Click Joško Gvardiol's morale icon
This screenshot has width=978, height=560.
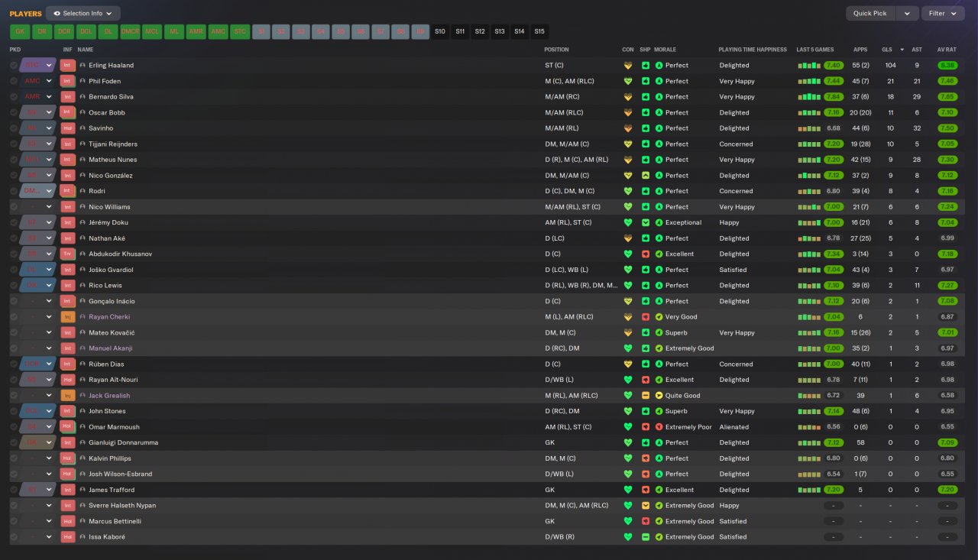point(659,270)
